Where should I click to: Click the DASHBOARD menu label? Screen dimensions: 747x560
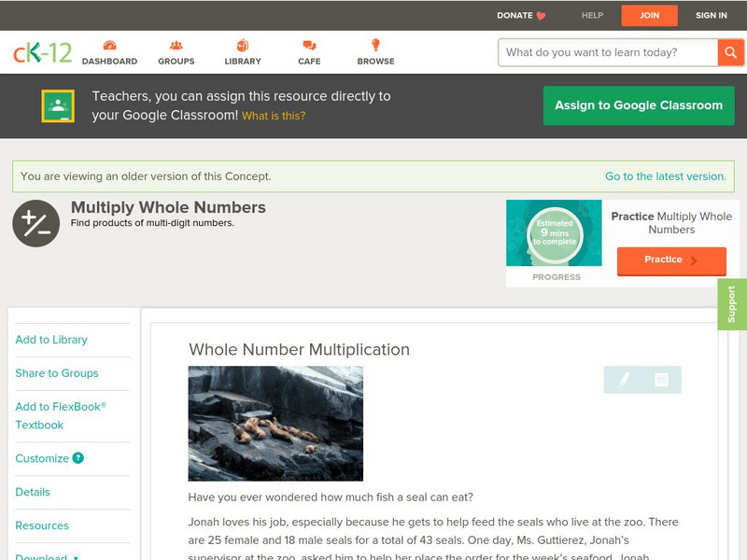[x=109, y=62]
